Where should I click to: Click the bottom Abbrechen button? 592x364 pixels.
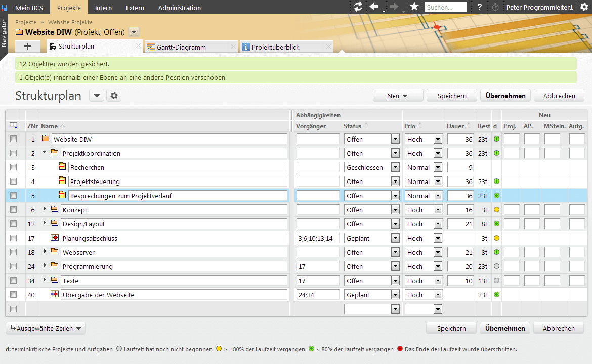(x=559, y=328)
